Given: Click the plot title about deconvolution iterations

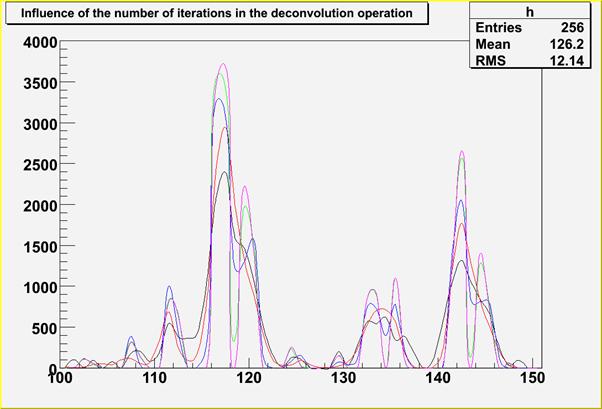Looking at the screenshot, I should pyautogui.click(x=216, y=14).
